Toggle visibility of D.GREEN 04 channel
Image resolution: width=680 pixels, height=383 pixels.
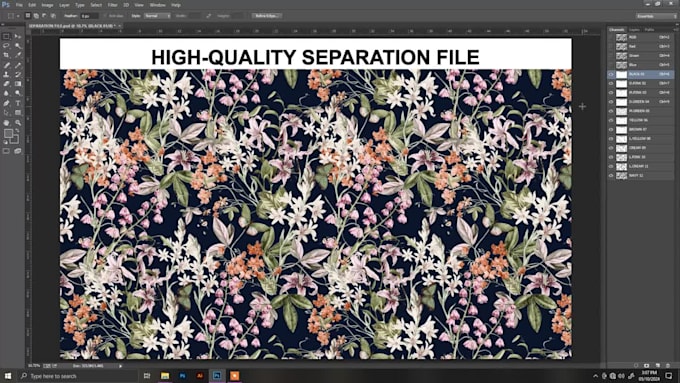[611, 102]
